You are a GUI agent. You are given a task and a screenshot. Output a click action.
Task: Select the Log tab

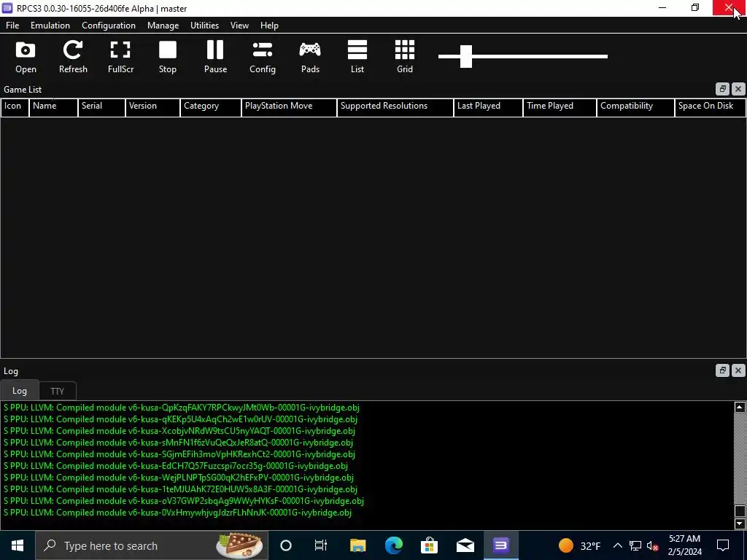point(20,391)
